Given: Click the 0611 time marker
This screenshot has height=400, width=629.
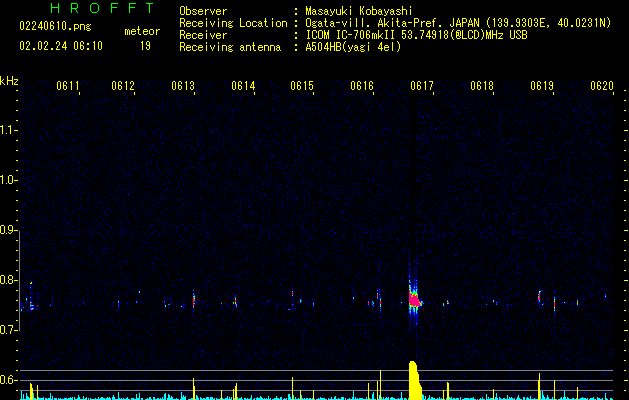Looking at the screenshot, I should (67, 86).
